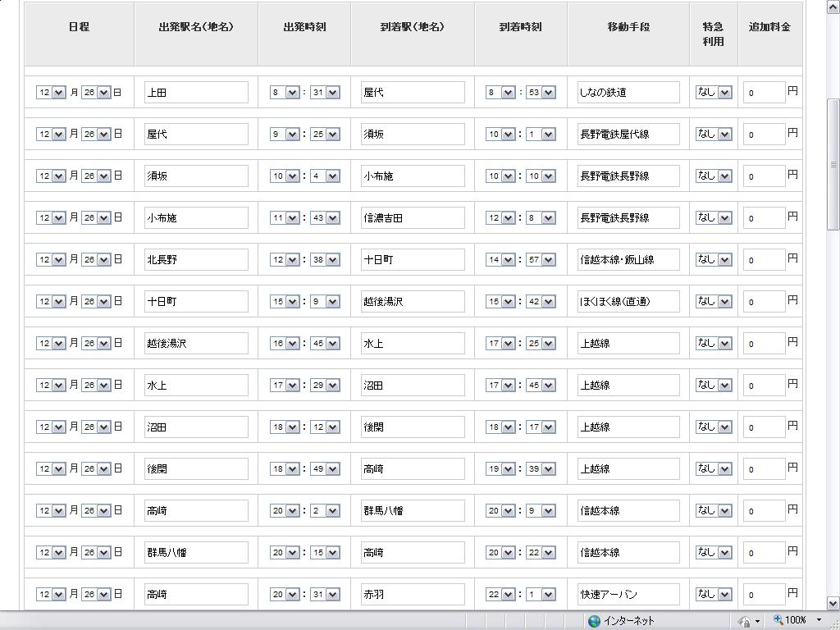Click the protected mode security icon in status bar
This screenshot has width=840, height=630.
(x=744, y=621)
